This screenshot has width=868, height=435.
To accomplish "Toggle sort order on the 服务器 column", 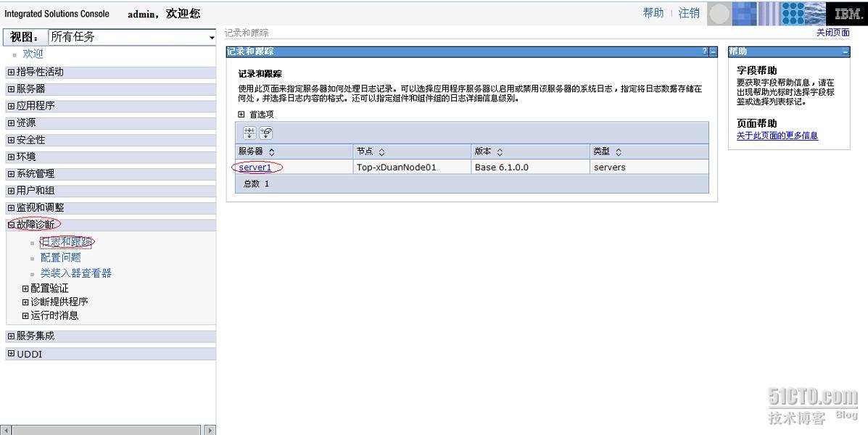I will (x=272, y=152).
